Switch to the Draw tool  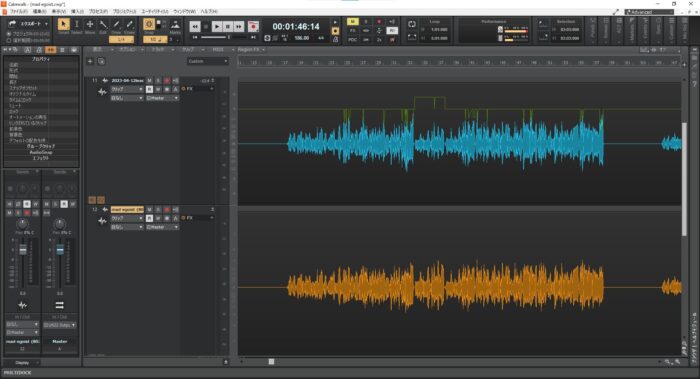116,24
